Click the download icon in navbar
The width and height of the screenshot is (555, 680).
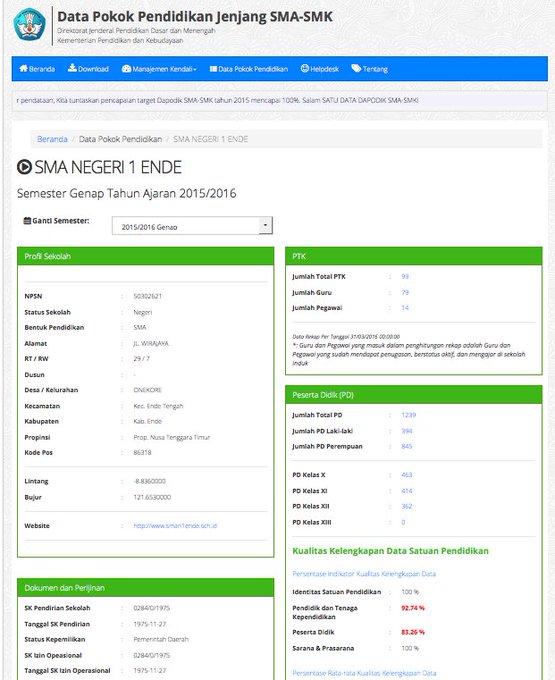click(72, 68)
